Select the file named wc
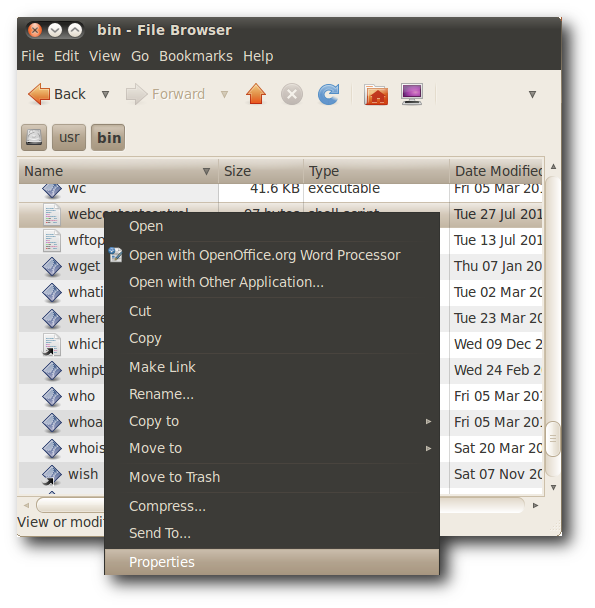Screen dimensions: 595x608 [77, 189]
